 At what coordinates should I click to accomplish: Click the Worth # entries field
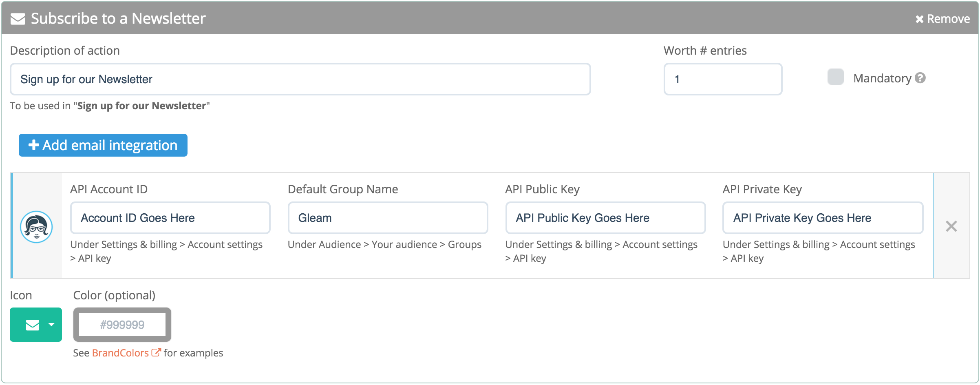723,79
